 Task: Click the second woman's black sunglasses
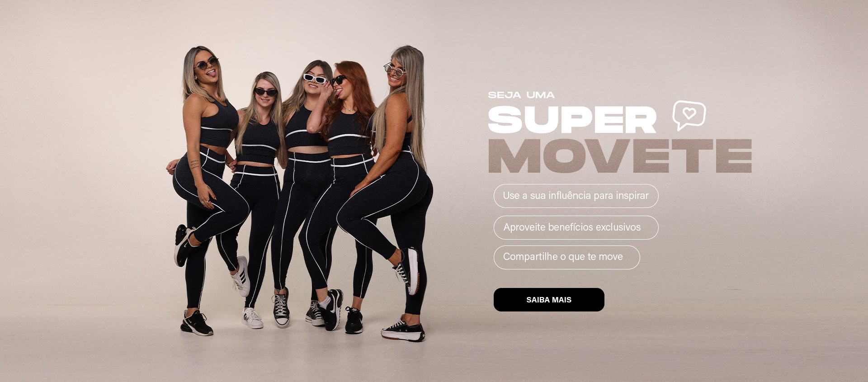[x=266, y=92]
